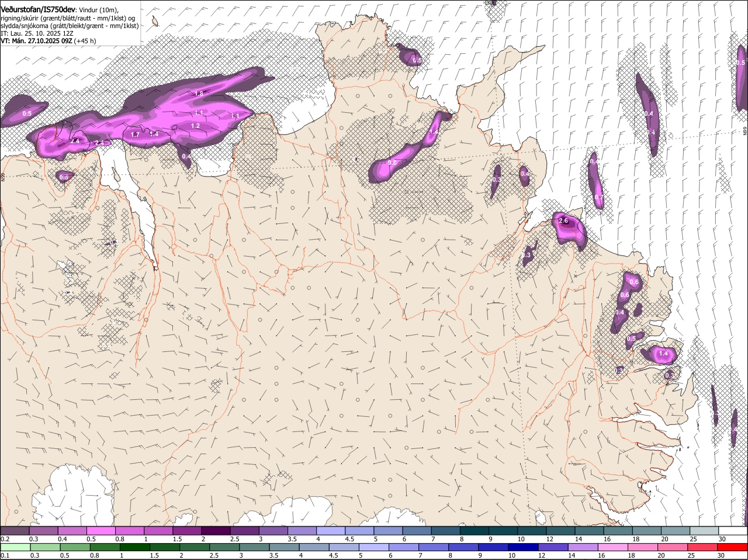Click the 1.2 precipitation value label
748x560 pixels.
195,126
